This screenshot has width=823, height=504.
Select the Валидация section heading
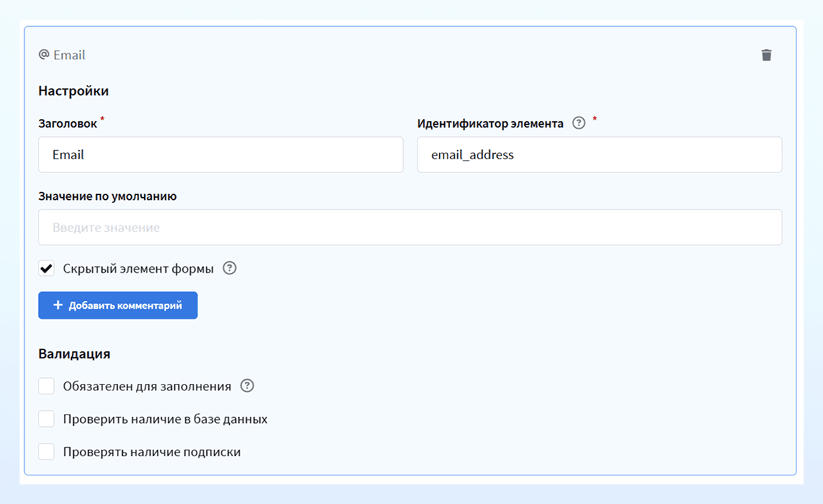74,354
